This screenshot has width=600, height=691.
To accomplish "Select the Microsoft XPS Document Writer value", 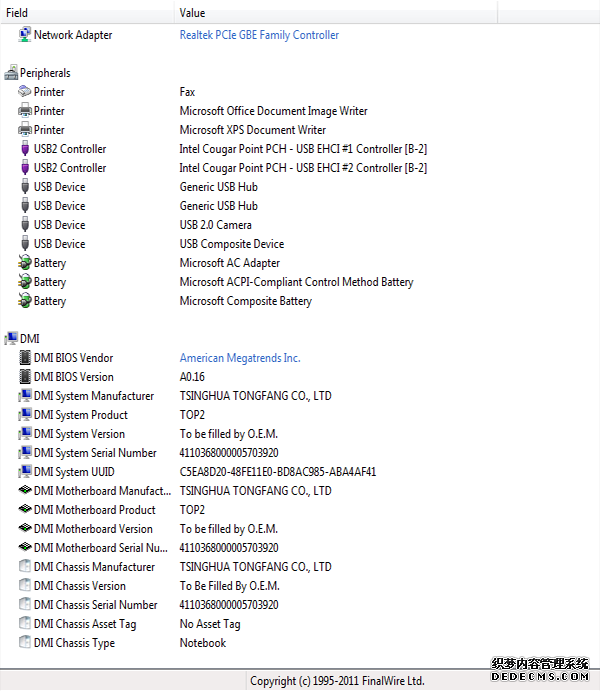I will pyautogui.click(x=252, y=130).
